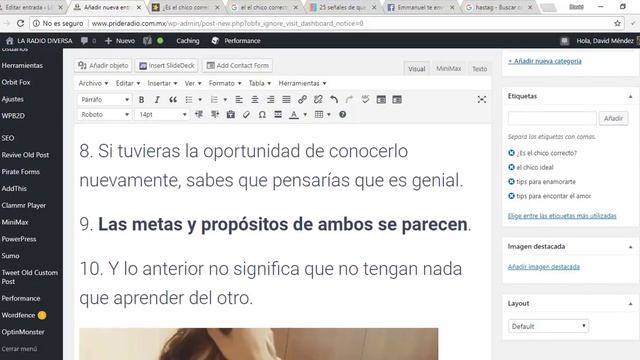Image resolution: width=640 pixels, height=360 pixels.
Task: Undo last edit
Action: click(x=334, y=100)
